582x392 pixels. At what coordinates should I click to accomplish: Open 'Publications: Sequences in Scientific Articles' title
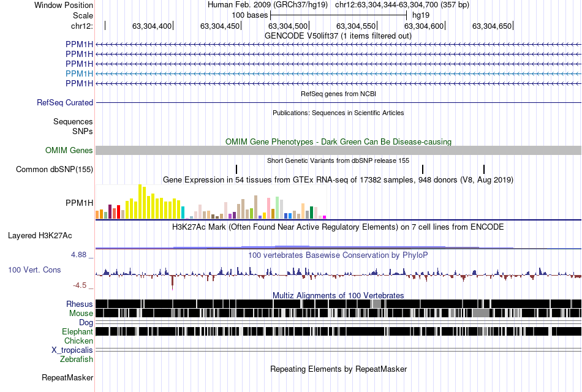pos(338,113)
